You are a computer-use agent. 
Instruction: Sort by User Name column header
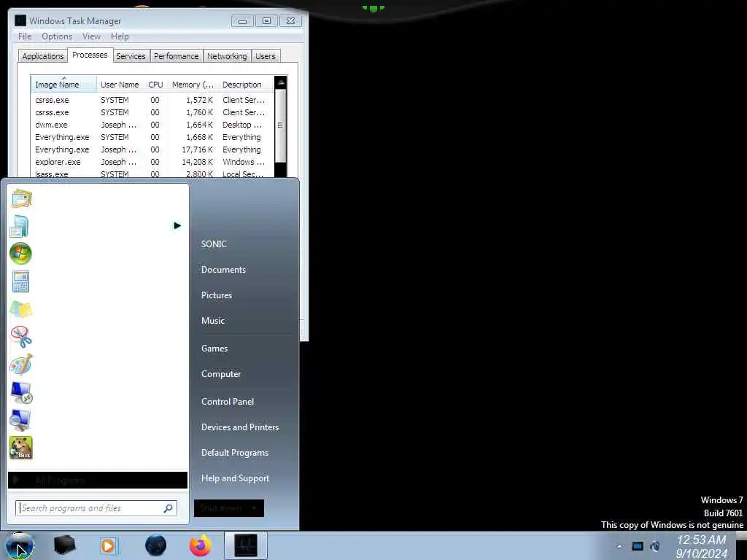coord(120,85)
